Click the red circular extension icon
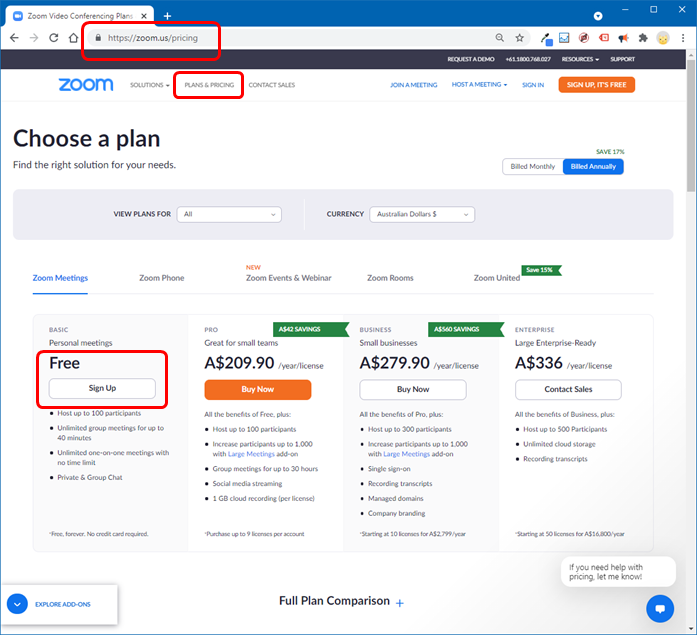697x635 pixels. [x=584, y=38]
